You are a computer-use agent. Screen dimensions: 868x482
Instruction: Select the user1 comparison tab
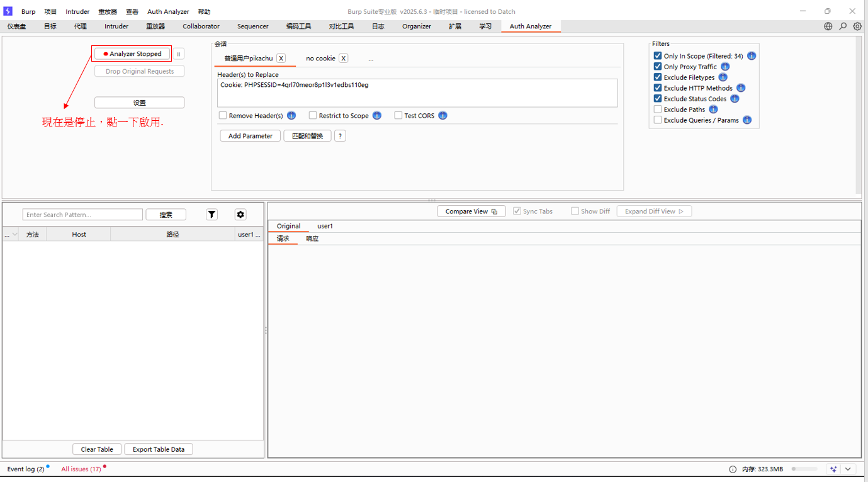[x=325, y=226]
